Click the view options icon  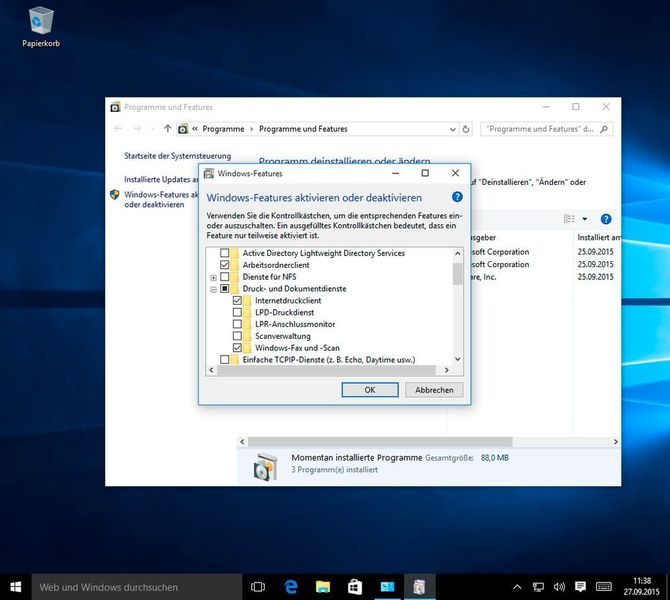coord(569,219)
